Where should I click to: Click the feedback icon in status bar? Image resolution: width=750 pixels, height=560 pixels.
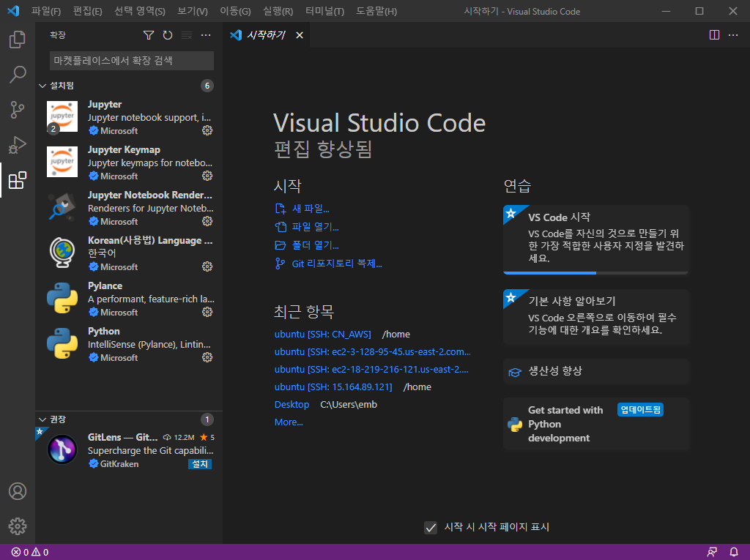[712, 552]
